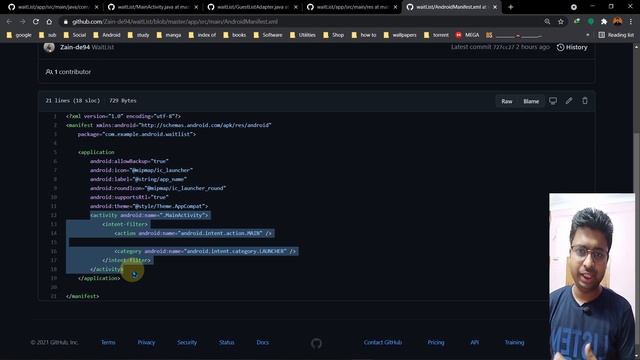Open the Security footer link
Viewport: 640px width, 360px height.
click(x=187, y=342)
